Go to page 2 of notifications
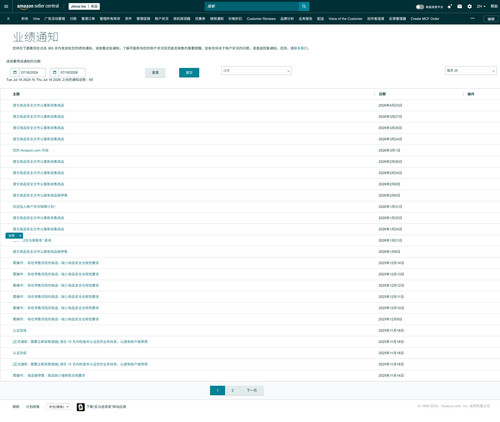 232,390
